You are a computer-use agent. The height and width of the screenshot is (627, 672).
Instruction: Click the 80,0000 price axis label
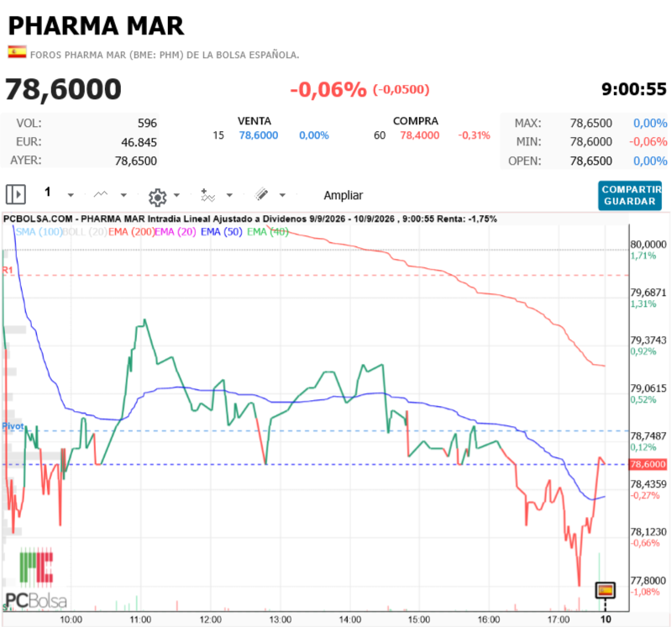coord(648,245)
